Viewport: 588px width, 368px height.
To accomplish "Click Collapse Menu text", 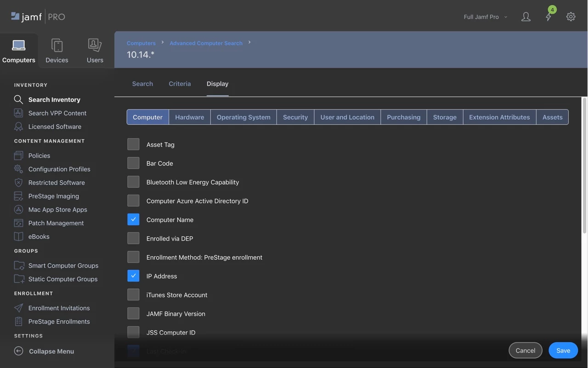I will (x=51, y=351).
